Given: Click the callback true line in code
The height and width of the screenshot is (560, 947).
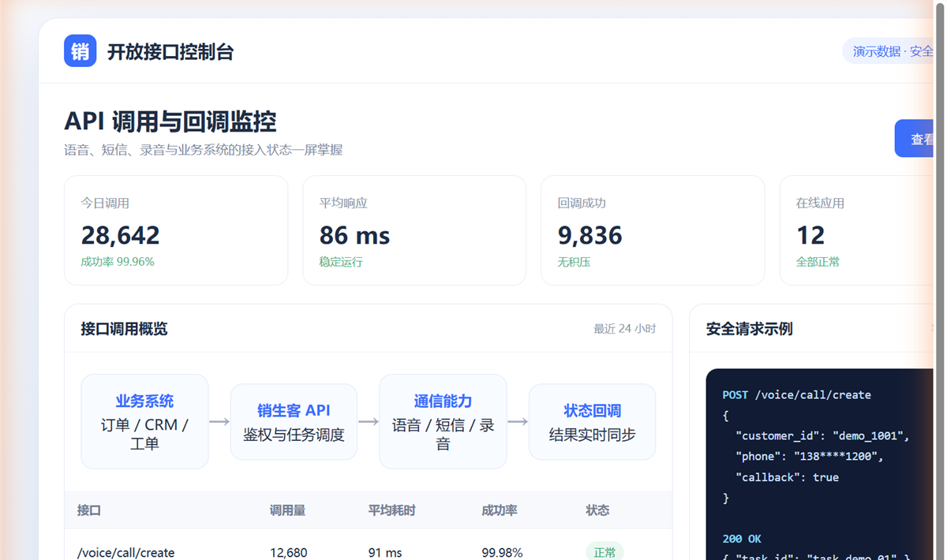Looking at the screenshot, I should tap(787, 477).
